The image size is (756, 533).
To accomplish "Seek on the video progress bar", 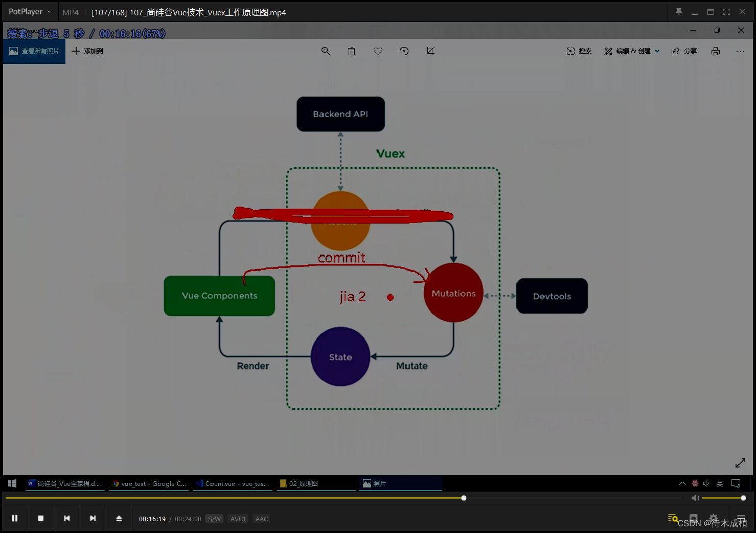I will point(343,498).
